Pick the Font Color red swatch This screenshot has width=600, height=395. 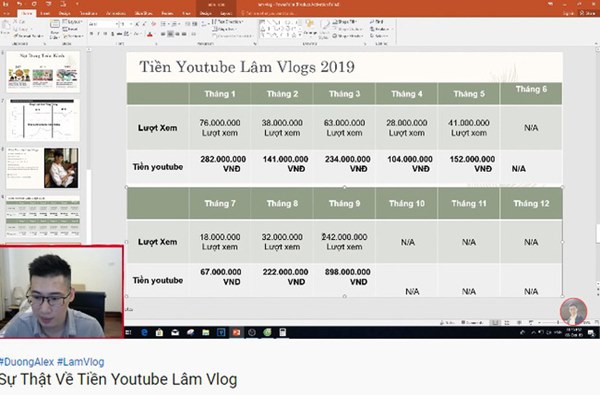tap(150, 34)
